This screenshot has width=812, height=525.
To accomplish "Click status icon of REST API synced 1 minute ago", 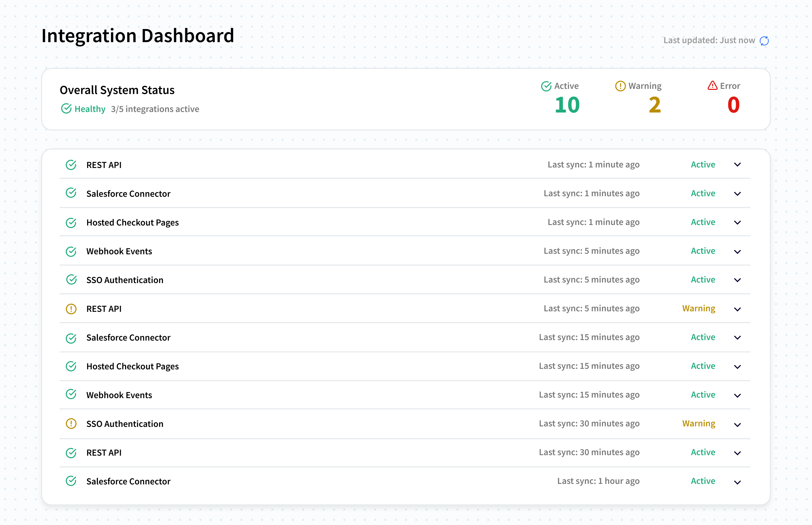I will (x=71, y=165).
